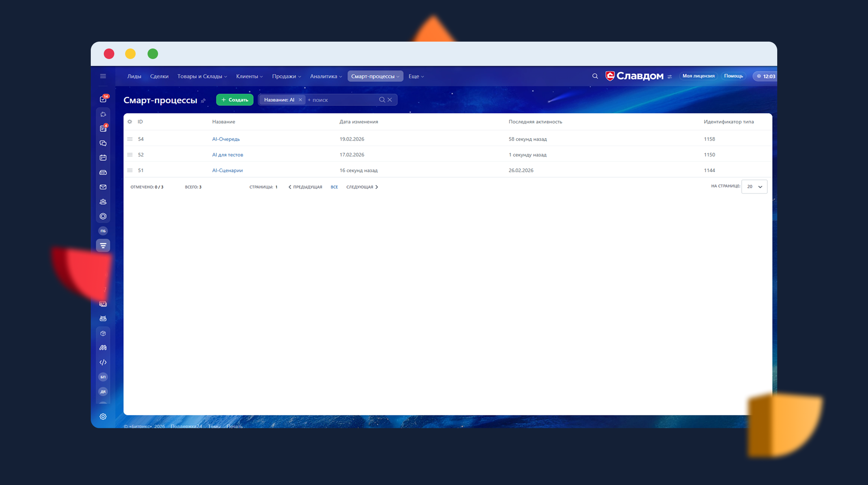Expand the Еще menu
868x485 pixels.
point(416,76)
